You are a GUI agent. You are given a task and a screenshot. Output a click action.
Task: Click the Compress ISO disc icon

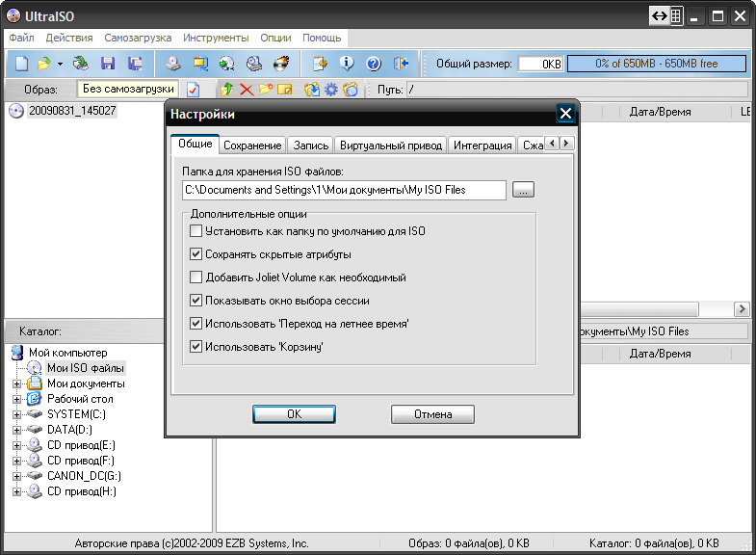click(x=226, y=64)
